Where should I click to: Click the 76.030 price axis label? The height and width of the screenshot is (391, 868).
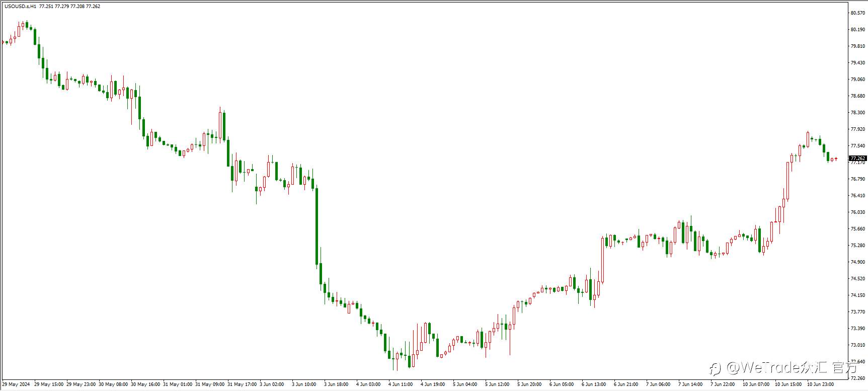tap(857, 212)
